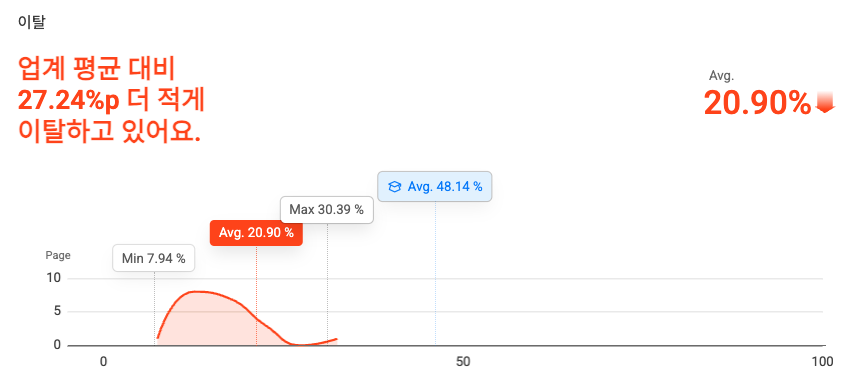Click the x-axis tick label 100
Image resolution: width=852 pixels, height=387 pixels.
(x=822, y=362)
